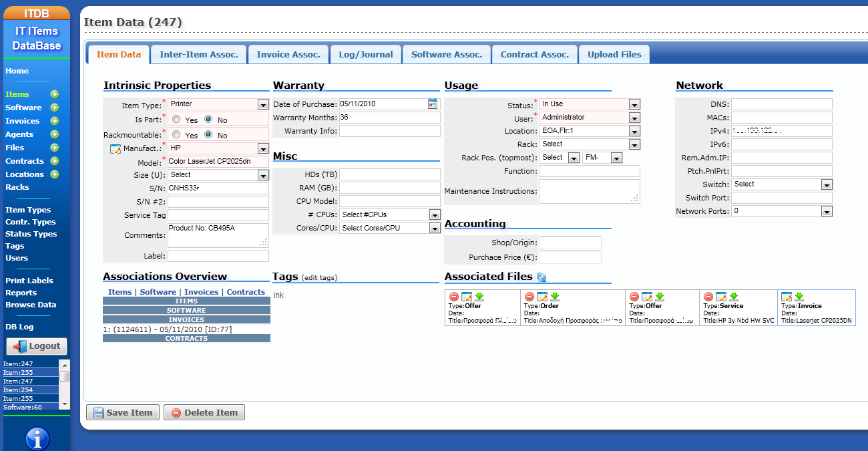The width and height of the screenshot is (868, 451).
Task: Refresh the Associated Files list
Action: pyautogui.click(x=541, y=277)
